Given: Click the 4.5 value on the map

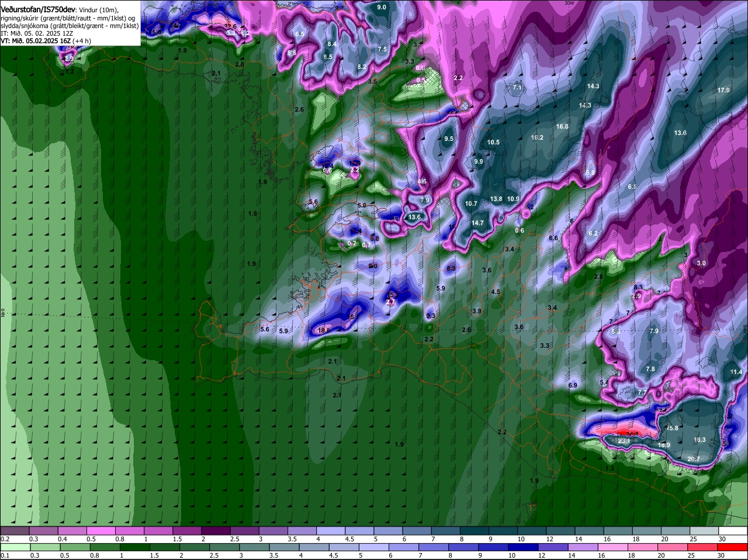Looking at the screenshot, I should [x=496, y=292].
